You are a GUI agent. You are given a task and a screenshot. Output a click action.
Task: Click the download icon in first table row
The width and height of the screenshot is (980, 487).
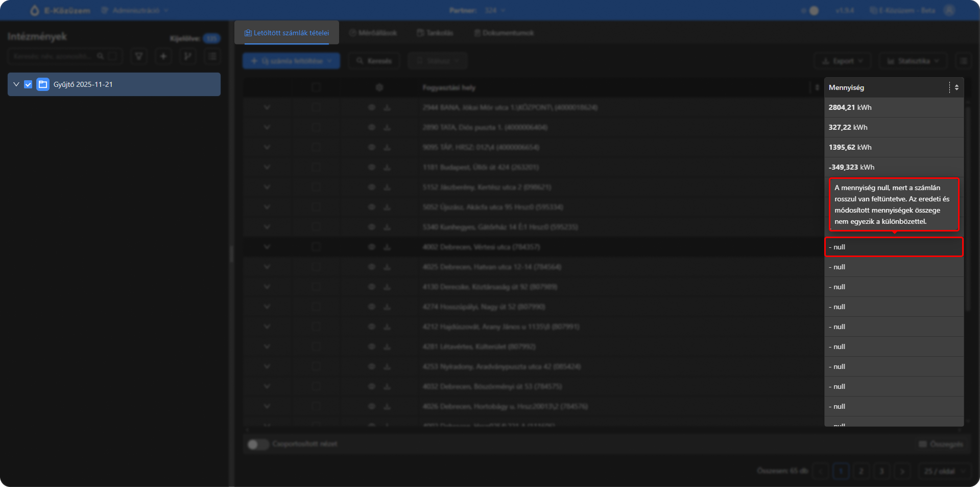(x=387, y=107)
